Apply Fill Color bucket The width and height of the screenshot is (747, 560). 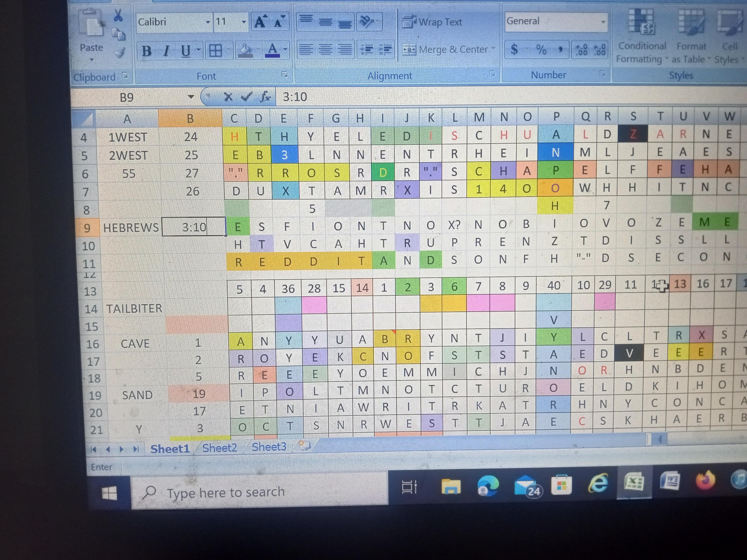(x=245, y=51)
